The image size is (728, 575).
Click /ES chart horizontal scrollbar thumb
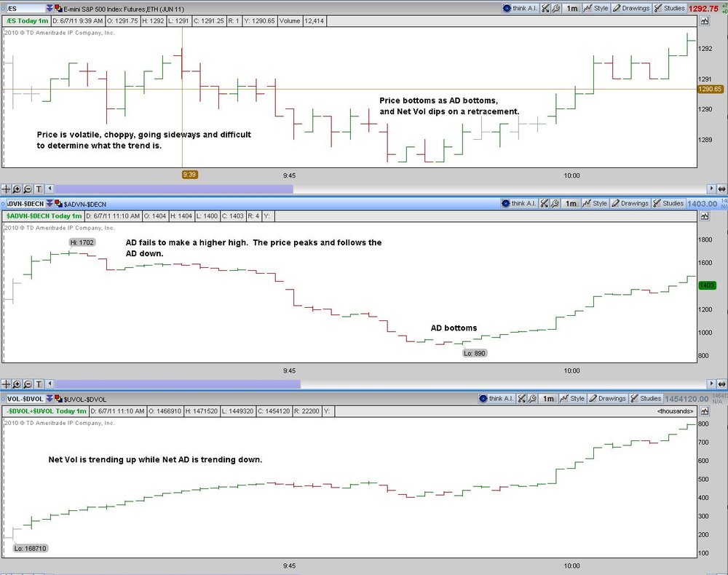[174, 189]
